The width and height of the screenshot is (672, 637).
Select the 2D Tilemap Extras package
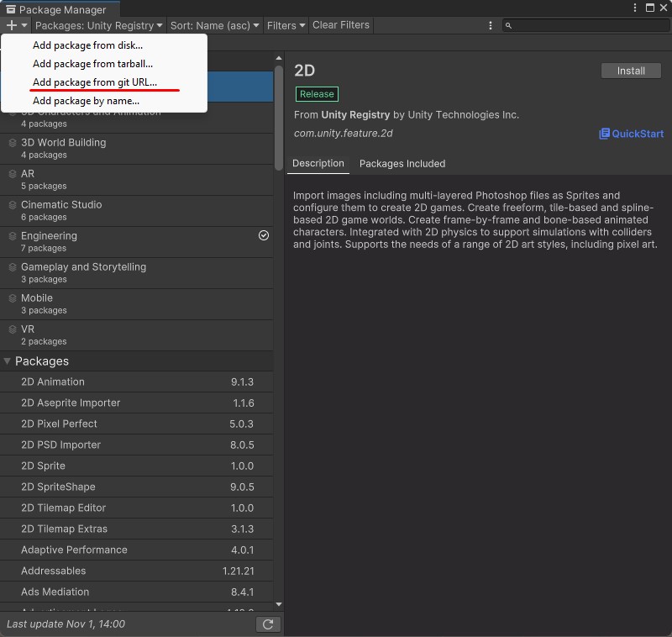(x=136, y=529)
